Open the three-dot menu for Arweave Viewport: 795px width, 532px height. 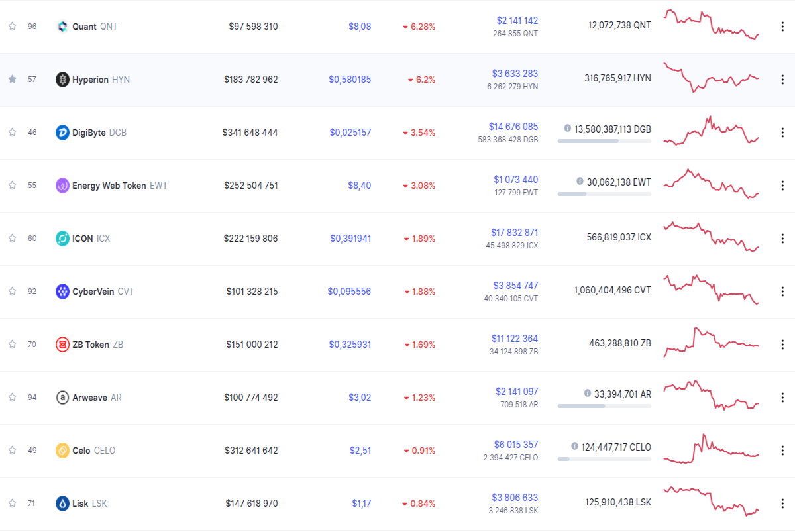pos(782,398)
